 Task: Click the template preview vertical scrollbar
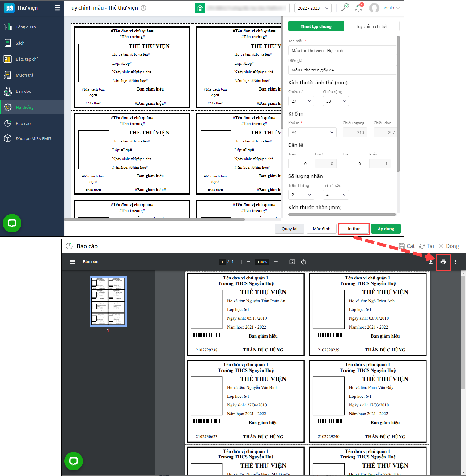[x=282, y=73]
